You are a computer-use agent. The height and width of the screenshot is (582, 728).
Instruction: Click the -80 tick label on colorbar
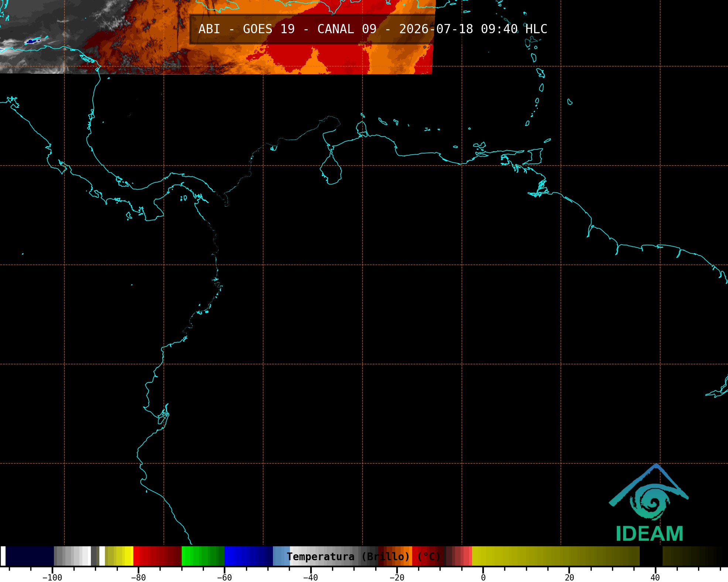click(x=138, y=578)
